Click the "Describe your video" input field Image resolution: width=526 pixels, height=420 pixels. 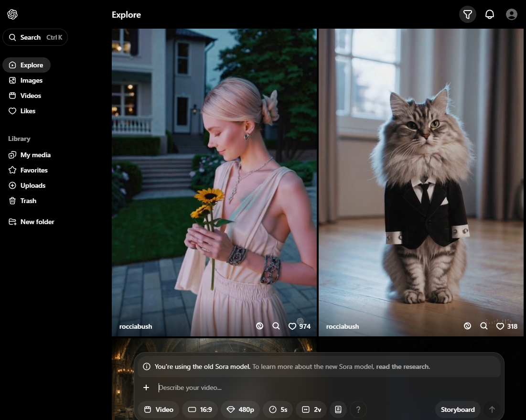(x=287, y=388)
